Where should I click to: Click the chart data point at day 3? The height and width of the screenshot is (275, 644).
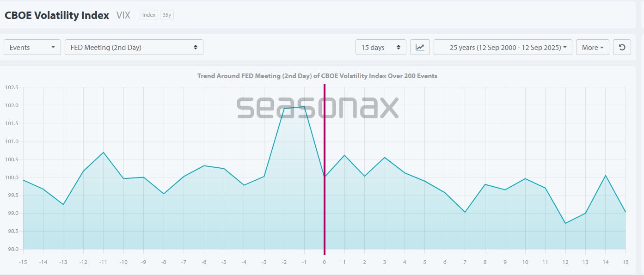(x=385, y=157)
